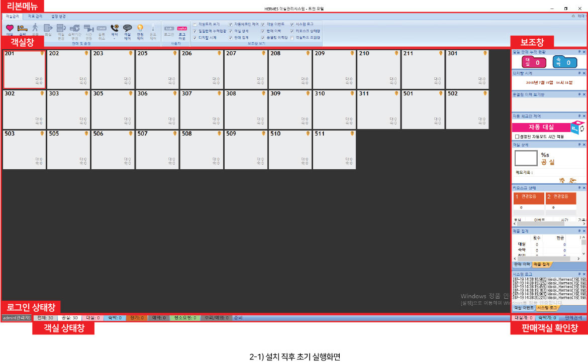Select room 510 tile
The image size is (588, 364).
(x=290, y=150)
